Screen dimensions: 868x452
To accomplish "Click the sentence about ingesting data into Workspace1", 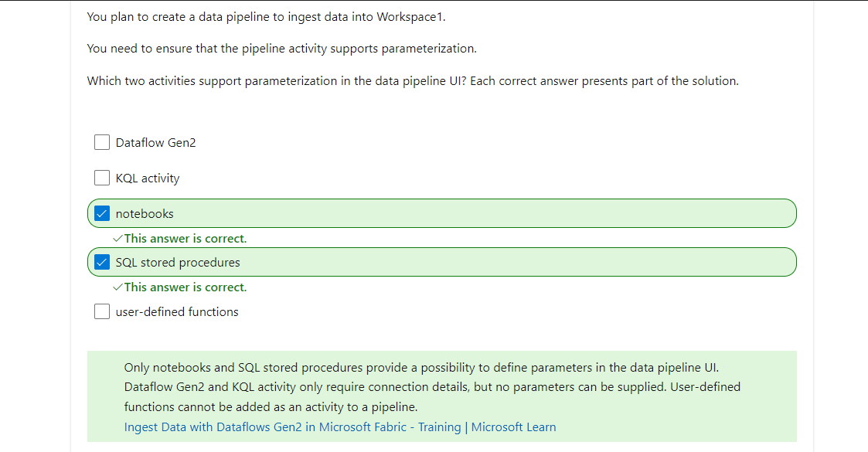I will point(266,17).
